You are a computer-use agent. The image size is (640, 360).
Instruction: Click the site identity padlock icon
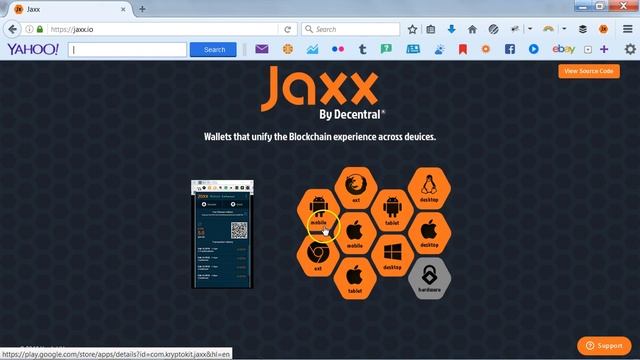(40, 29)
